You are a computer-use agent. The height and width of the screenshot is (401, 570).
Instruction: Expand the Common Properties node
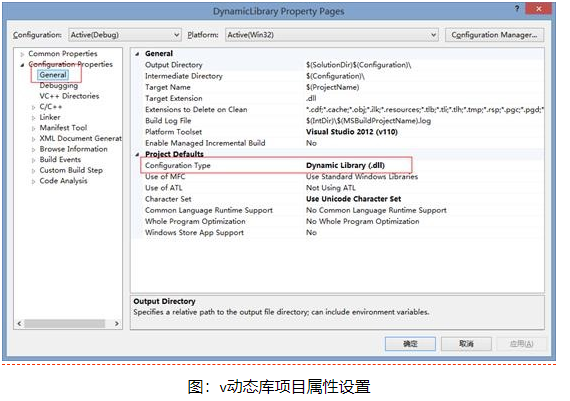22,54
